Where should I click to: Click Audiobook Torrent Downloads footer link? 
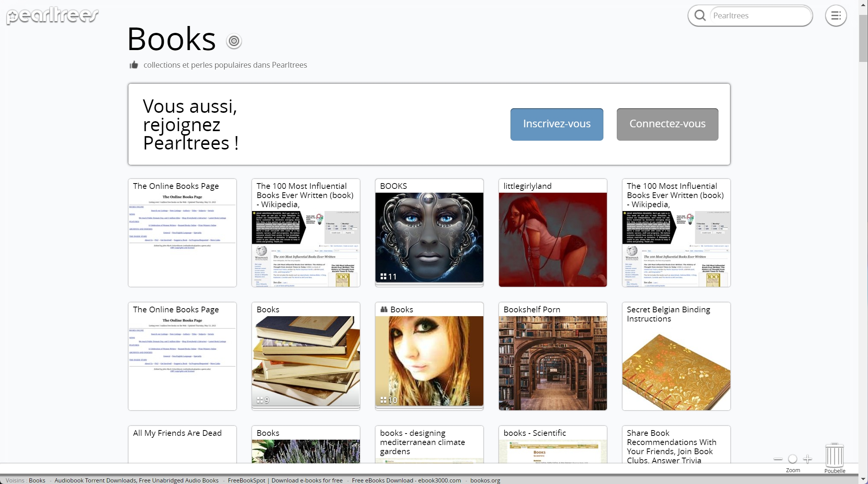[x=137, y=481]
